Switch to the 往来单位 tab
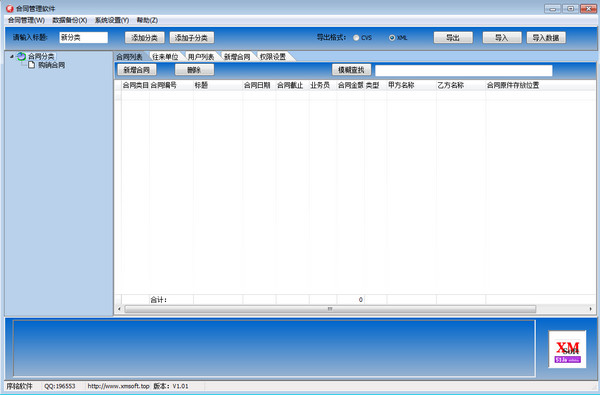 click(x=165, y=57)
